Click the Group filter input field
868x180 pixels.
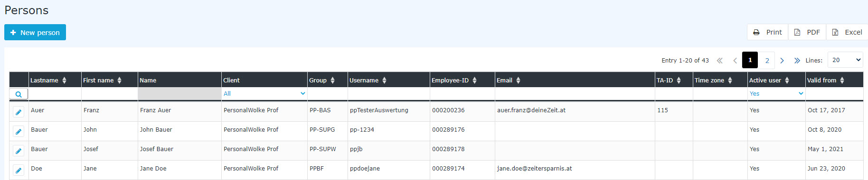pyautogui.click(x=328, y=94)
